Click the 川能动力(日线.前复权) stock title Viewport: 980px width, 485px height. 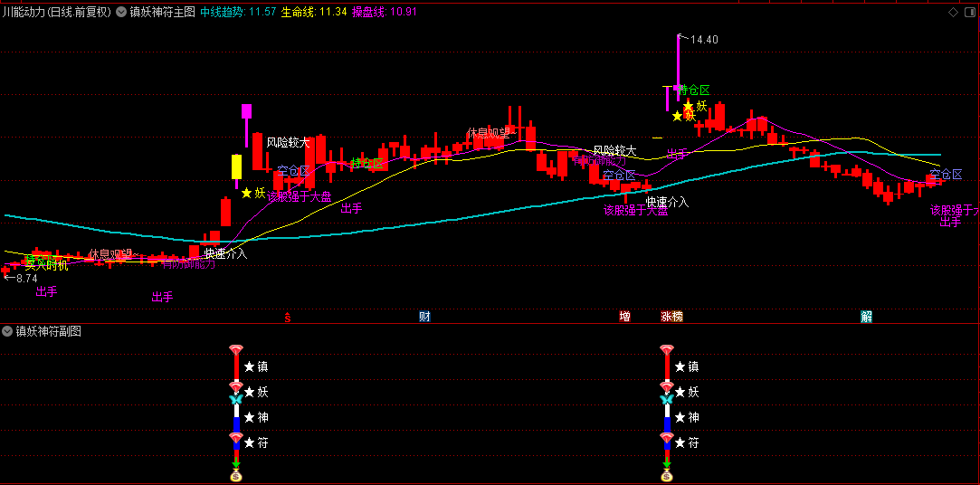pyautogui.click(x=58, y=12)
